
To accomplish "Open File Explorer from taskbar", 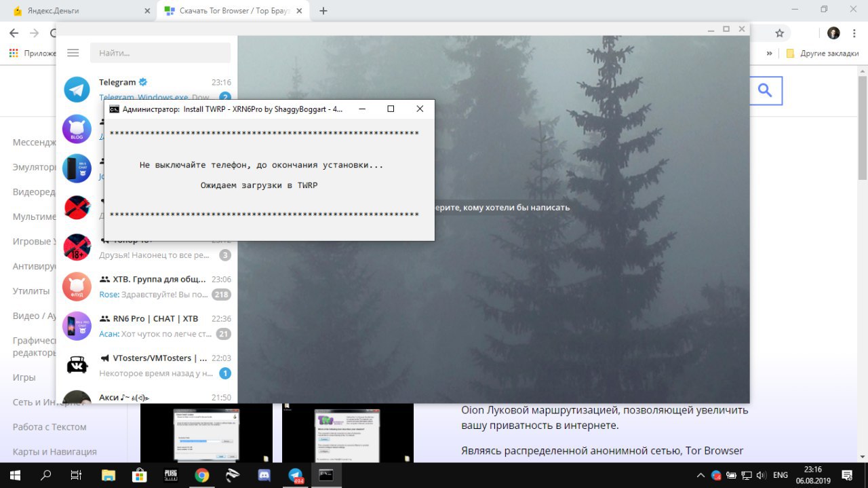I will tap(108, 475).
